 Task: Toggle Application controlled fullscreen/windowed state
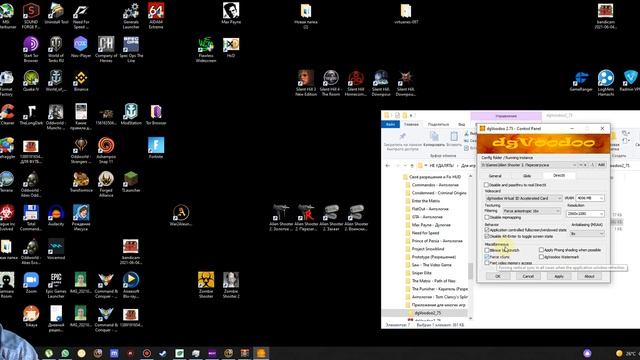[x=487, y=230]
